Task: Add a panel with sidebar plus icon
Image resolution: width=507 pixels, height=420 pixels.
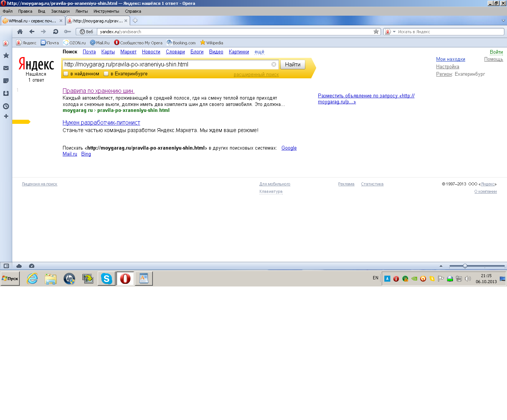Action: point(6,116)
